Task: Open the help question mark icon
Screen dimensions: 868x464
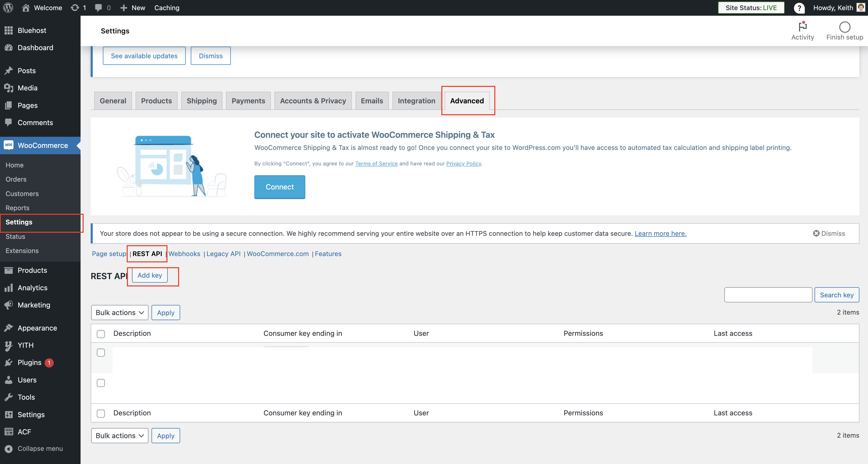Action: 799,8
